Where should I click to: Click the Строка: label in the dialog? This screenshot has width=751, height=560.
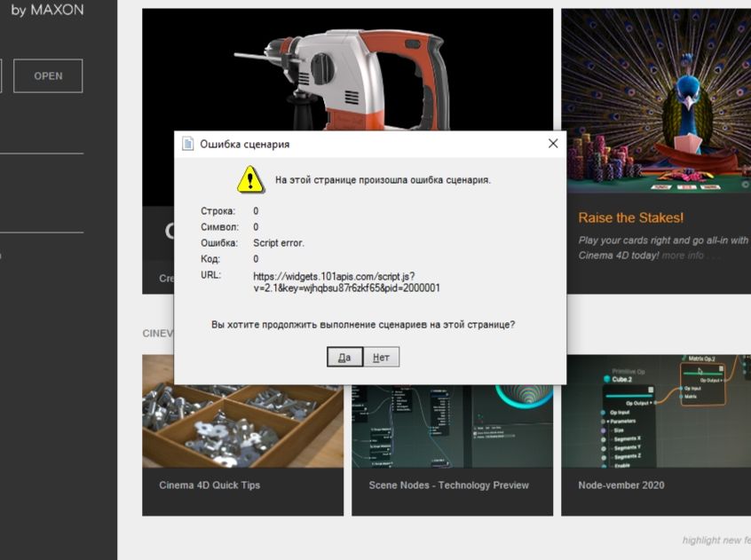[x=217, y=211]
